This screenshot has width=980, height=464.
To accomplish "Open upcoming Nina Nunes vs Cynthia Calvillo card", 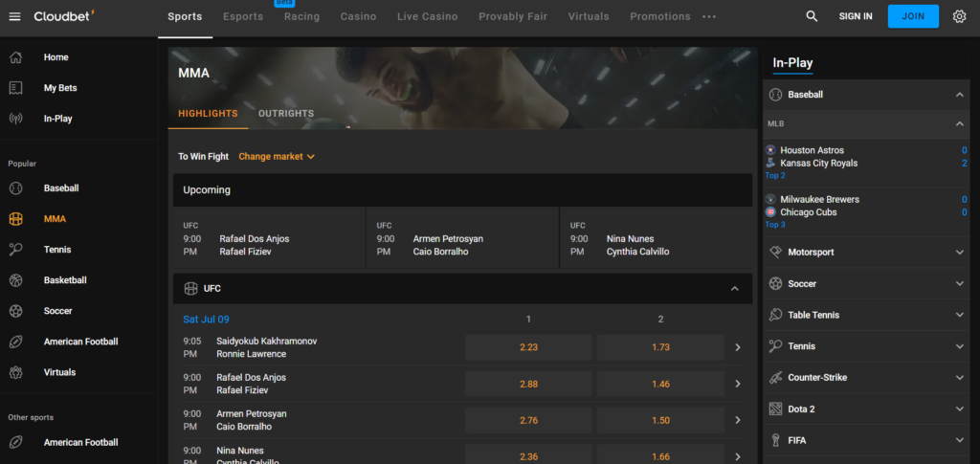I will (657, 238).
